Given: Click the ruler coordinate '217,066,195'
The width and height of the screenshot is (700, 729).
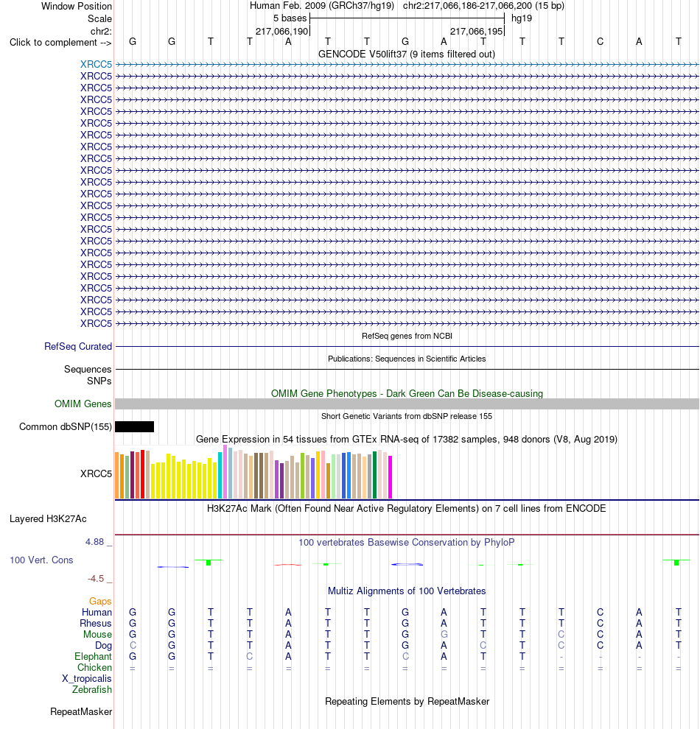Looking at the screenshot, I should coord(476,31).
